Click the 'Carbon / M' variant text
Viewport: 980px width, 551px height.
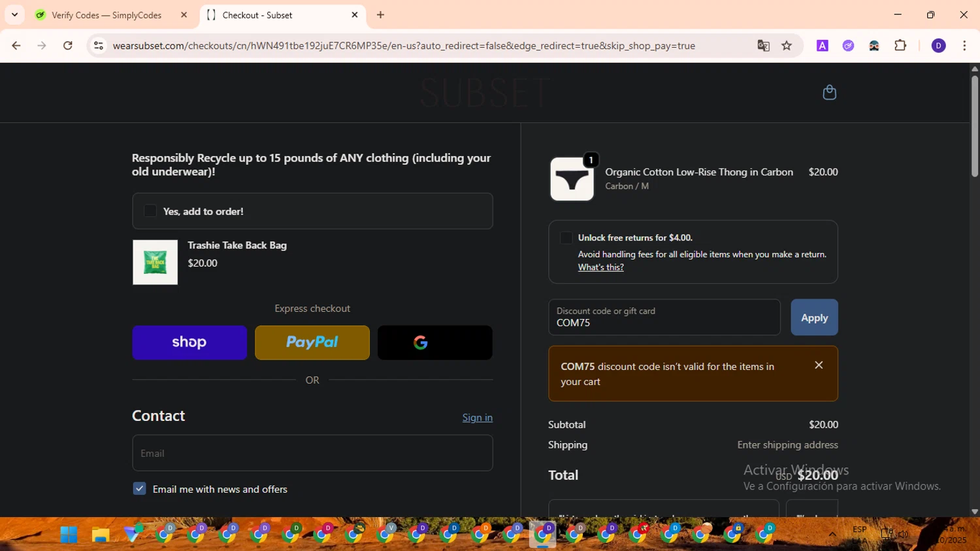pos(627,186)
